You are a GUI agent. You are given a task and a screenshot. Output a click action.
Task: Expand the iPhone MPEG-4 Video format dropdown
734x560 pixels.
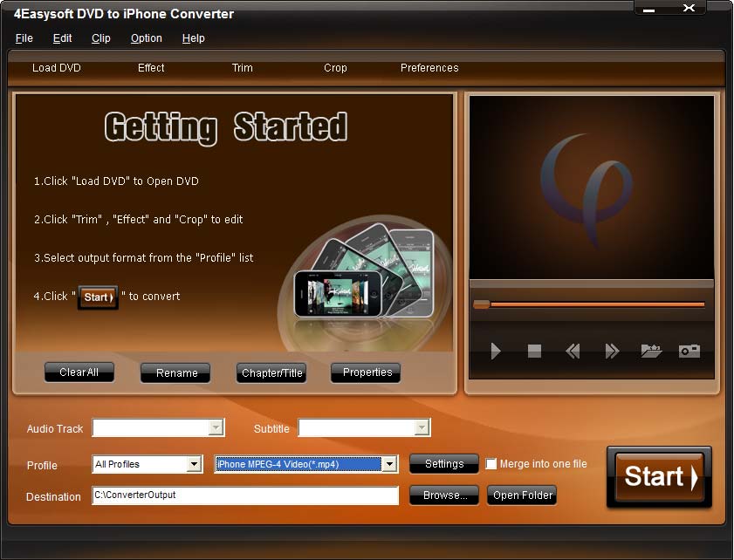coord(389,464)
